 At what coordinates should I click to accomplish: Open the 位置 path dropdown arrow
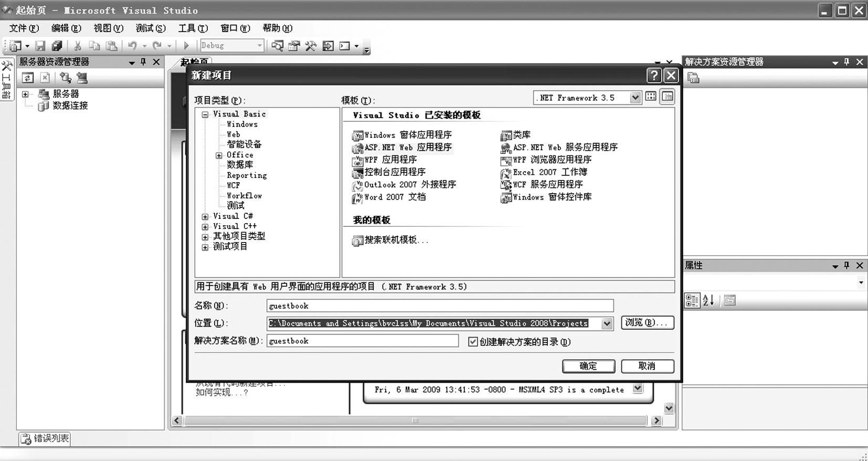[x=607, y=323]
